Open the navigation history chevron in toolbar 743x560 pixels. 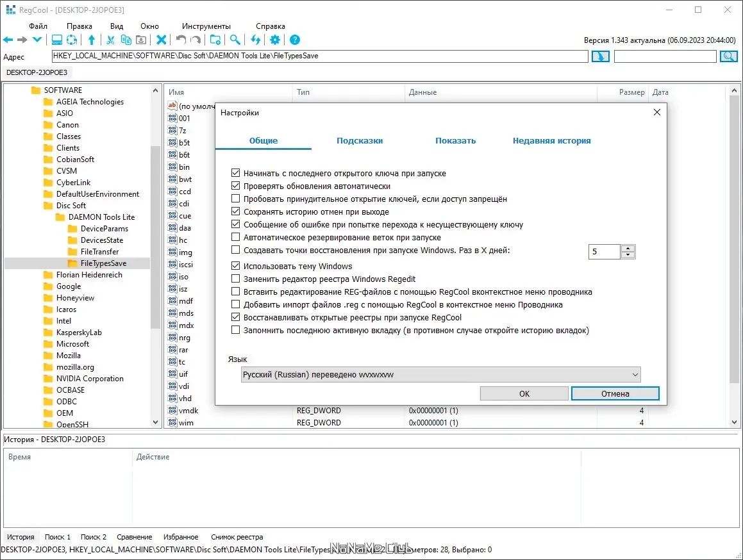pos(37,40)
